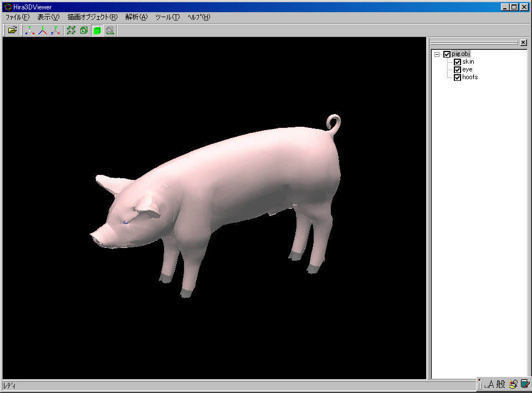Viewport: 532px width, 393px height.
Task: Click the axis icon with colored squares
Action: 30,30
